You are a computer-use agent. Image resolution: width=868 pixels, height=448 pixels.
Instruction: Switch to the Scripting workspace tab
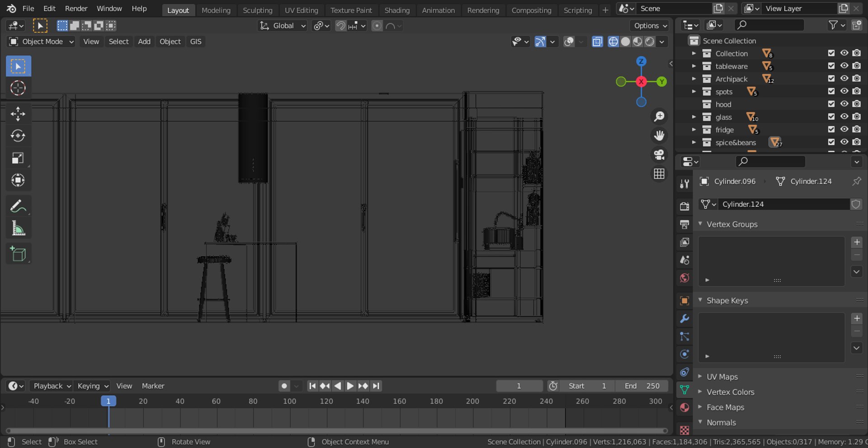(577, 10)
